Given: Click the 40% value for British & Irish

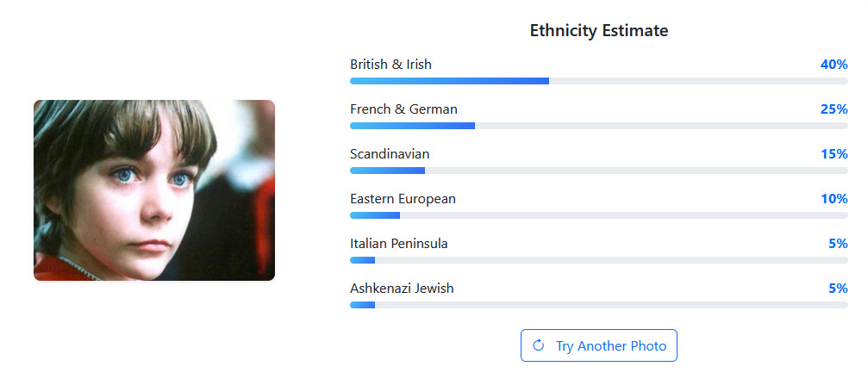Looking at the screenshot, I should [834, 65].
